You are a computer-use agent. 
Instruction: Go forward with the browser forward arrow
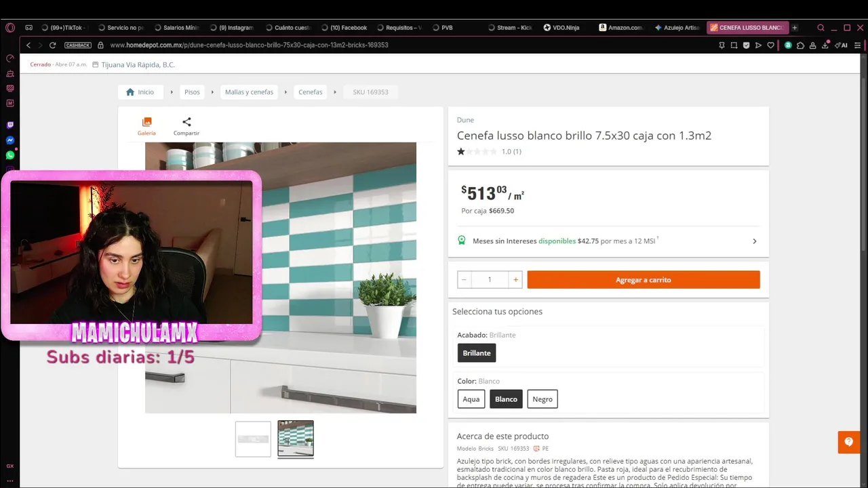(40, 45)
